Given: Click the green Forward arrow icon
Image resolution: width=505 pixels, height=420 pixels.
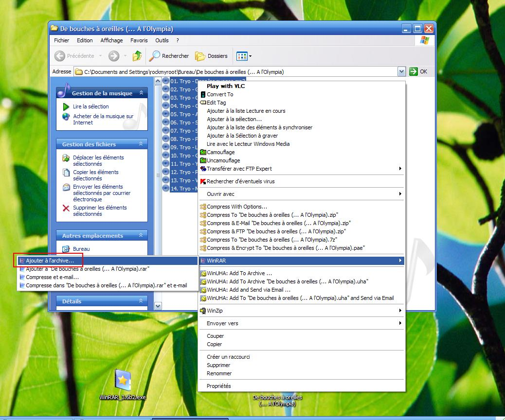Looking at the screenshot, I should click(x=114, y=56).
